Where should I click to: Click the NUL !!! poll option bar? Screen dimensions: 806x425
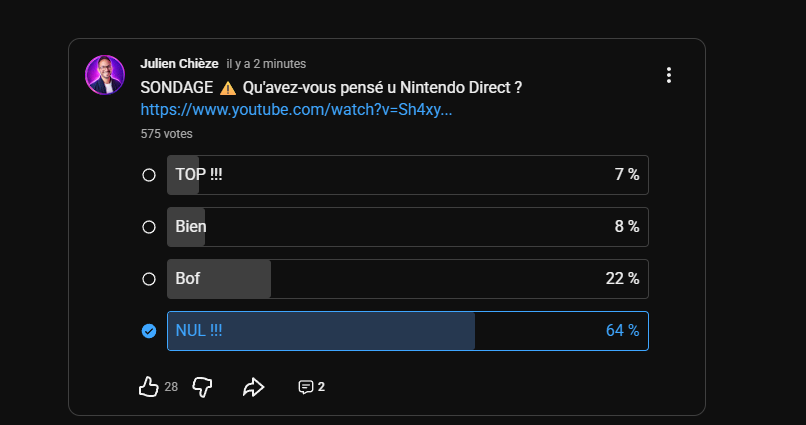408,331
